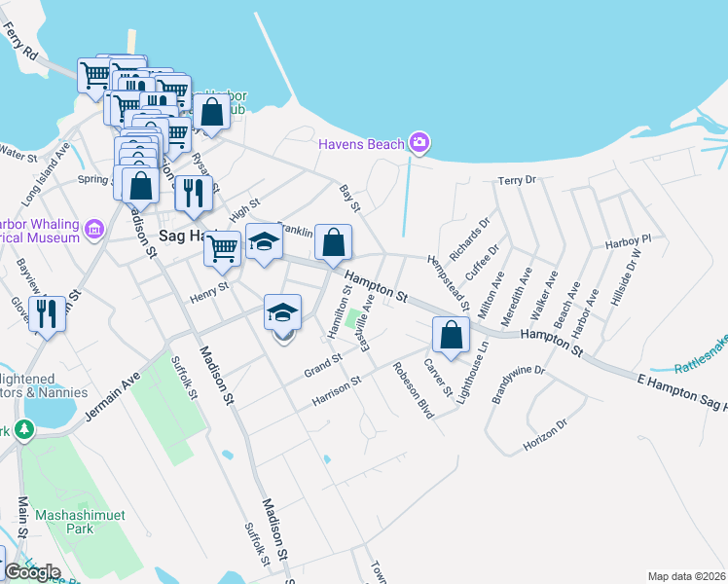Viewport: 728px width, 584px height.
Task: Click the Robeson Blvd street label
Action: [x=414, y=390]
